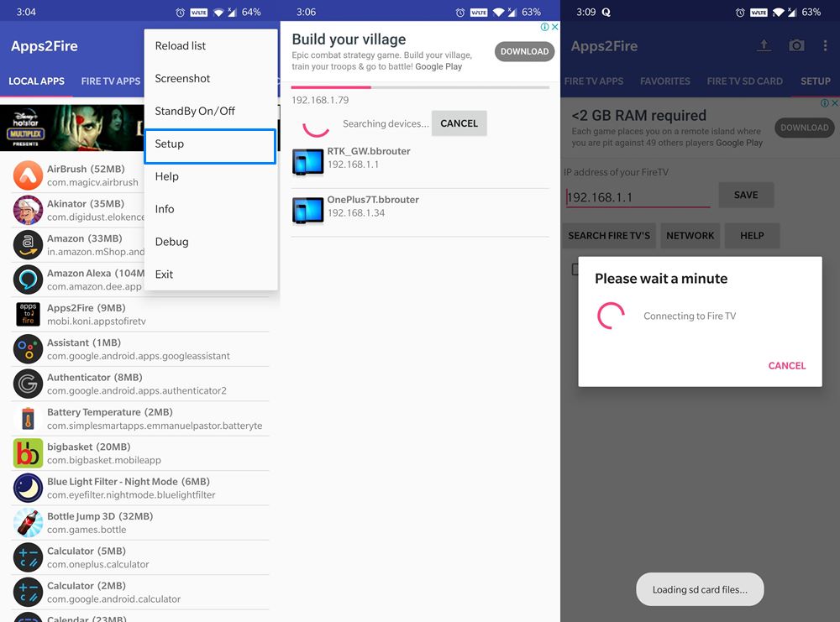The image size is (840, 622).
Task: Tap the Amazon shopping app icon
Action: pos(28,244)
